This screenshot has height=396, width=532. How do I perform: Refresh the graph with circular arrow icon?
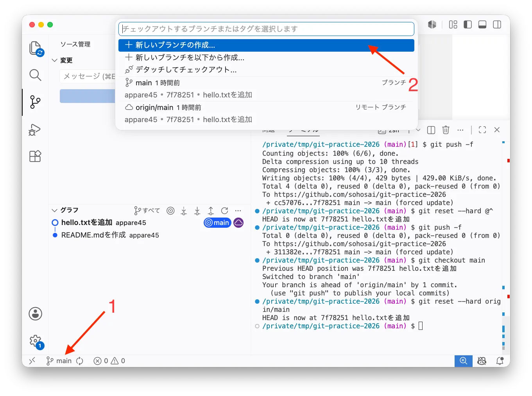click(x=224, y=211)
